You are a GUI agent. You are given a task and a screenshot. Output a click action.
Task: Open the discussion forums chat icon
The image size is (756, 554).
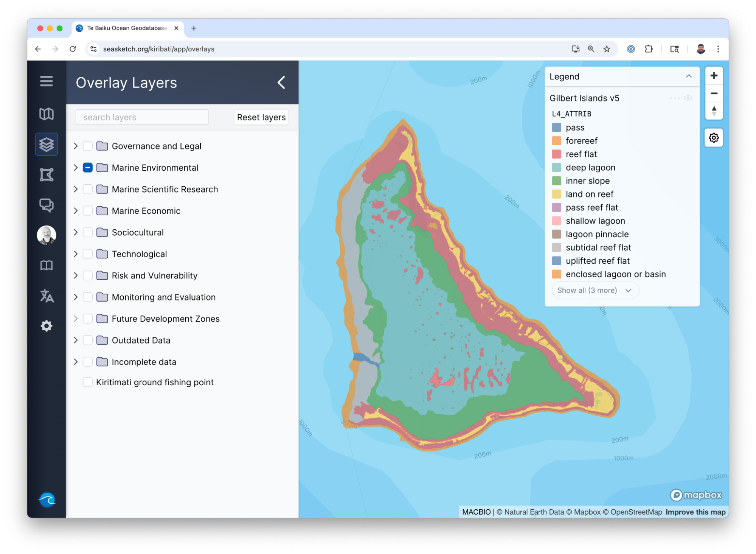pos(46,205)
